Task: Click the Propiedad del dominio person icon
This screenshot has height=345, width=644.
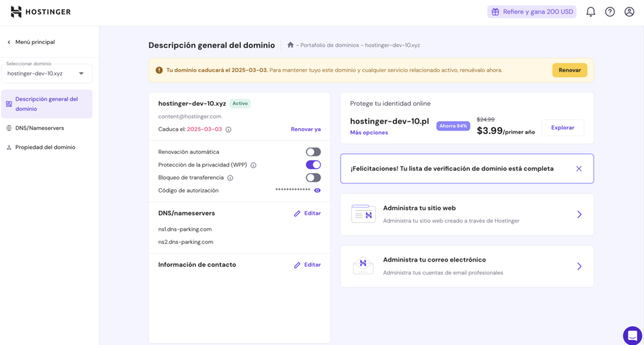Action: click(9, 147)
